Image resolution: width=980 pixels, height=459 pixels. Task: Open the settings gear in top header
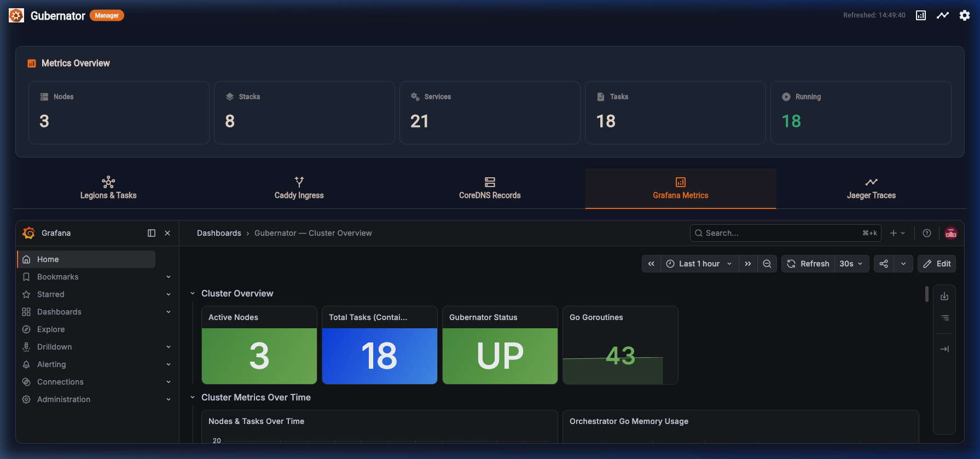[x=965, y=15]
